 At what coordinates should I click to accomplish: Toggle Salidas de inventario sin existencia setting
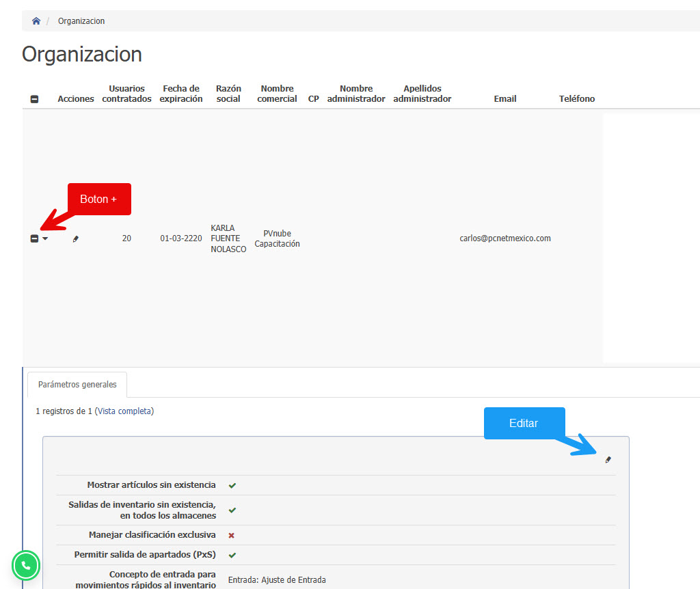[x=232, y=509]
